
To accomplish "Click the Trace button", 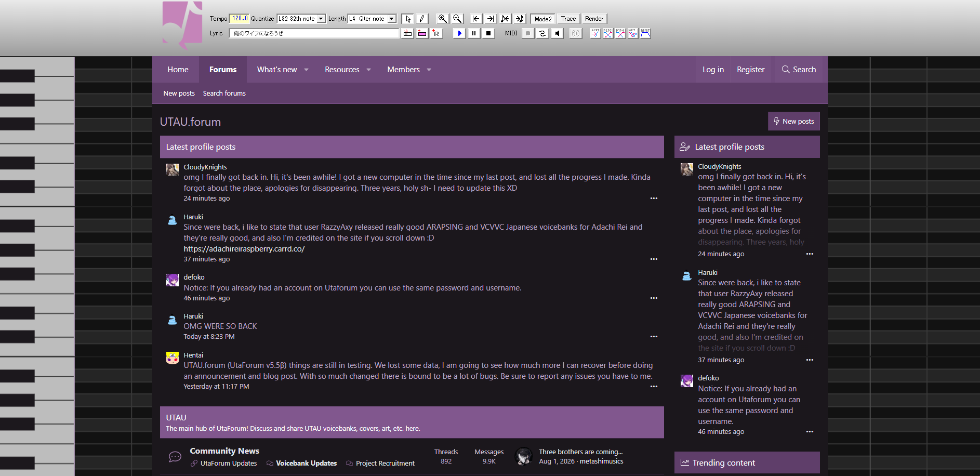I will coord(568,19).
